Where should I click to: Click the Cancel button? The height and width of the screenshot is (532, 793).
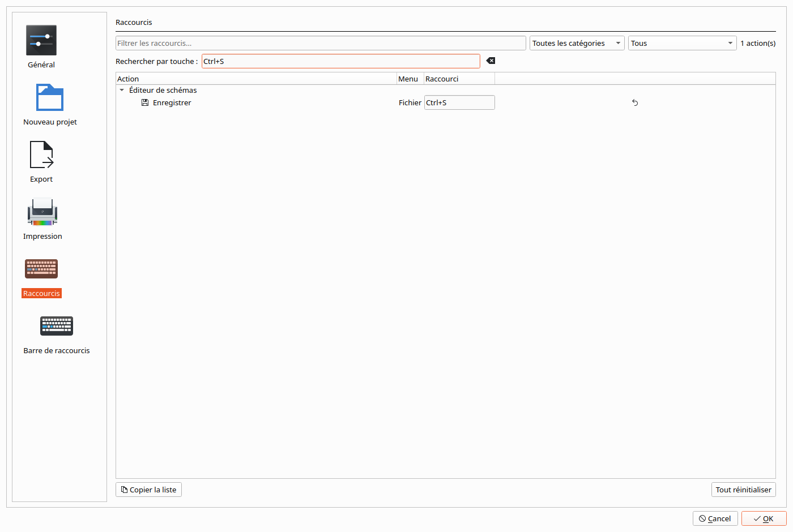coord(715,518)
